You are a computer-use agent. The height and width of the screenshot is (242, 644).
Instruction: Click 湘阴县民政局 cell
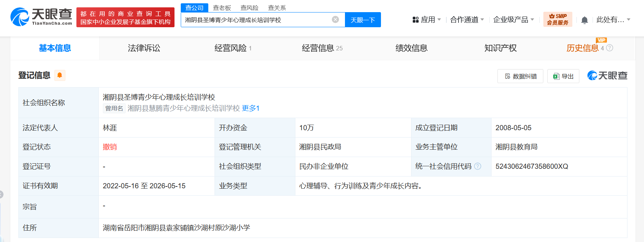(320, 147)
